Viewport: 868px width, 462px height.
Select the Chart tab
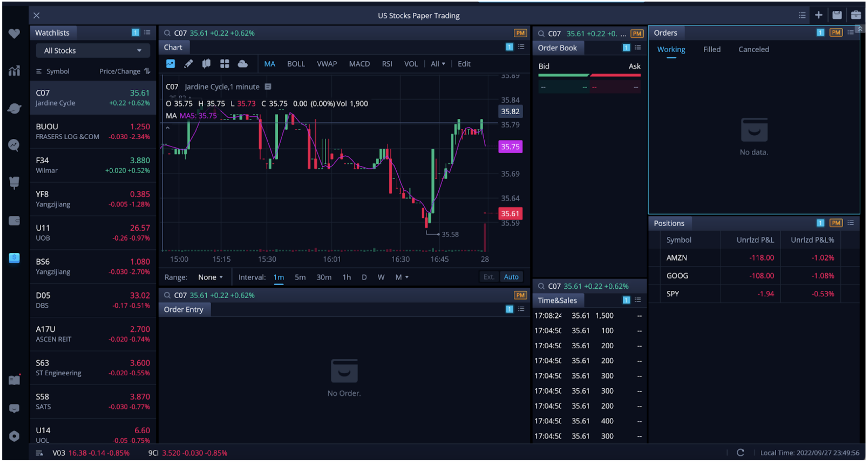173,47
